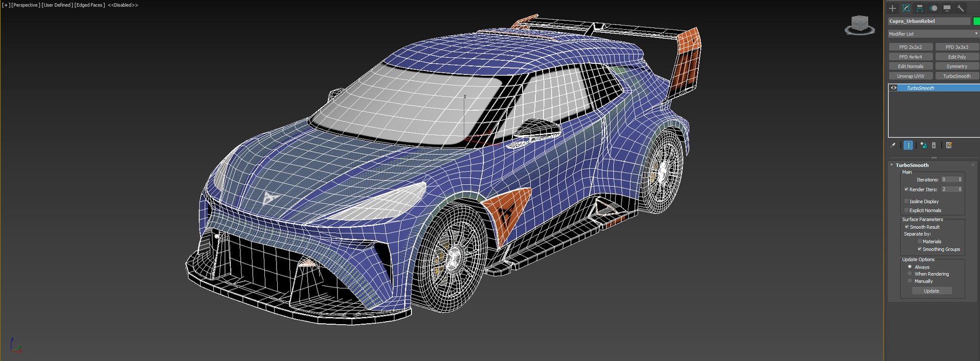
Task: Add FFD 2x2x2 modifier
Action: click(x=911, y=47)
